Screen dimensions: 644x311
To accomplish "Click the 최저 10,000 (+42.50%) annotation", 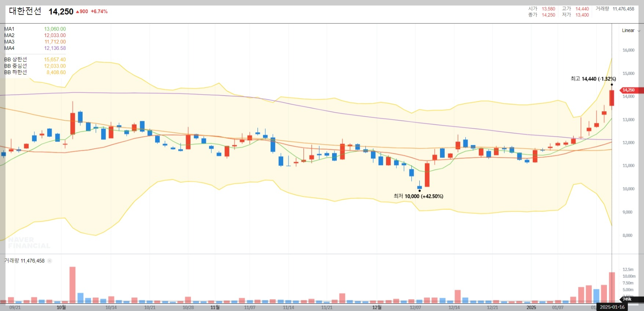I will (x=418, y=196).
